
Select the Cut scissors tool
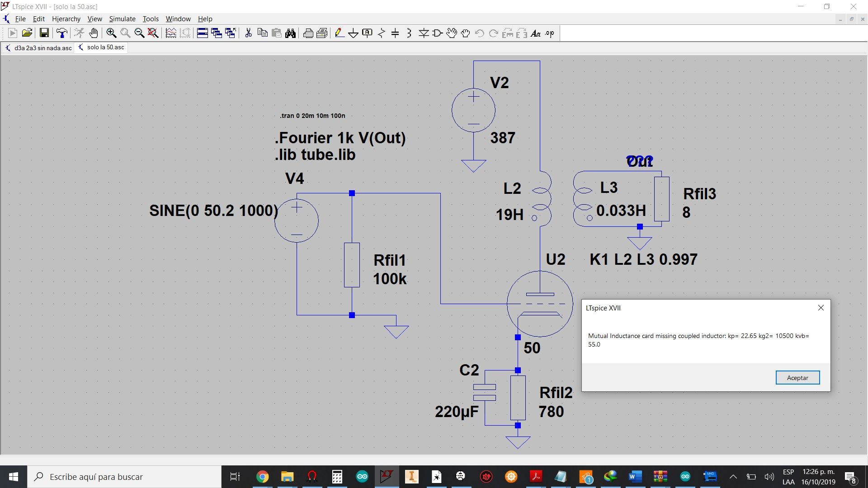[248, 33]
